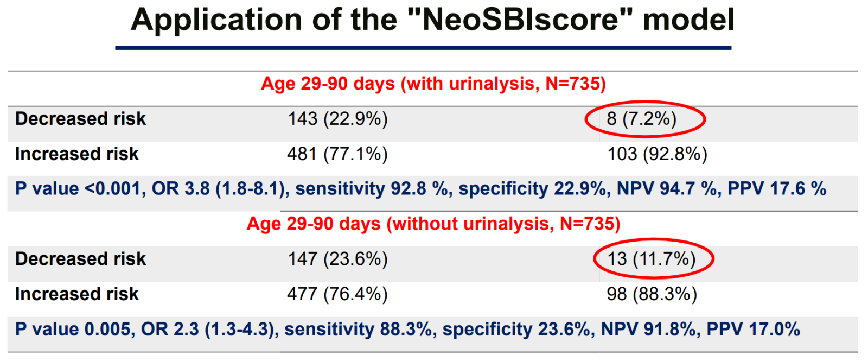This screenshot has width=868, height=361.
Task: Click the "P value <0.001" text
Action: 78,189
